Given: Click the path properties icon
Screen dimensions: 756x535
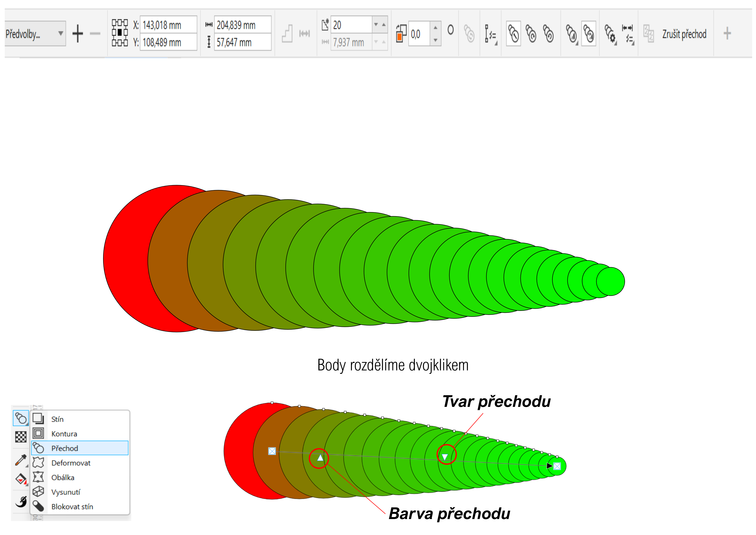Looking at the screenshot, I should tap(491, 34).
